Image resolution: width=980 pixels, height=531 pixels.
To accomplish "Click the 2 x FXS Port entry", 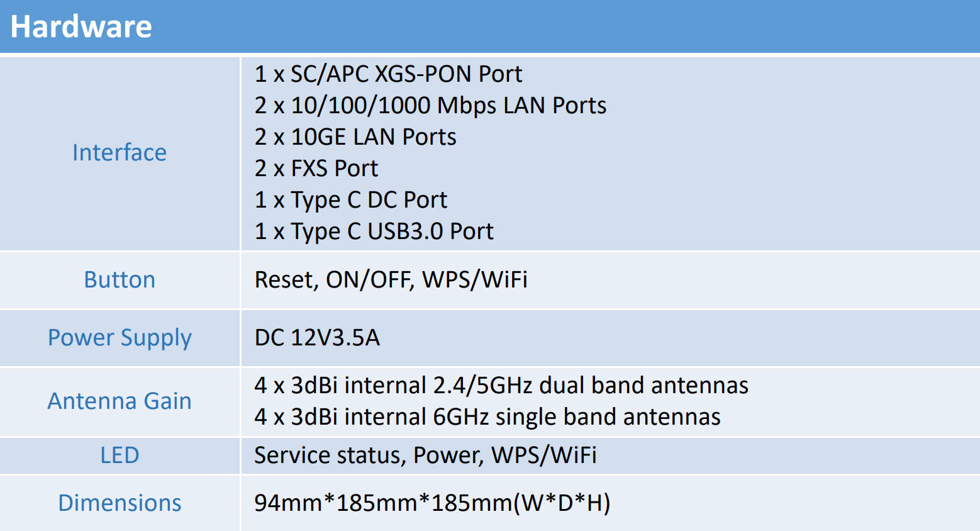I will pos(316,169).
